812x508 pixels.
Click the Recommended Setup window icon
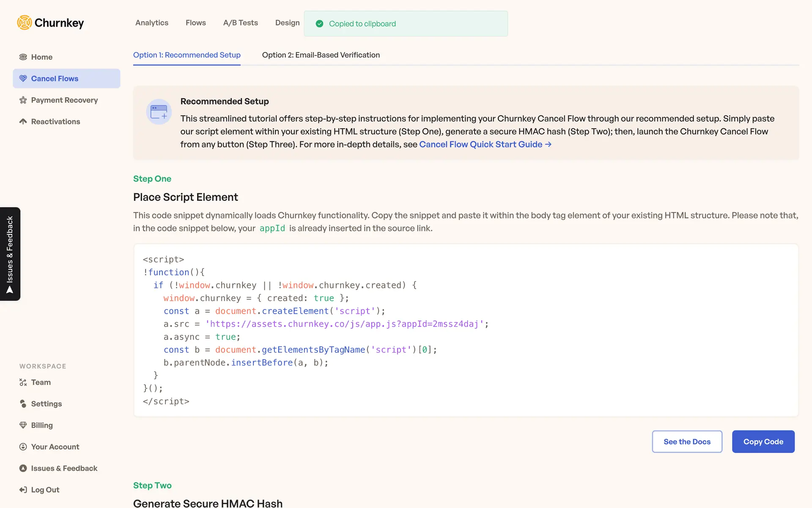159,112
